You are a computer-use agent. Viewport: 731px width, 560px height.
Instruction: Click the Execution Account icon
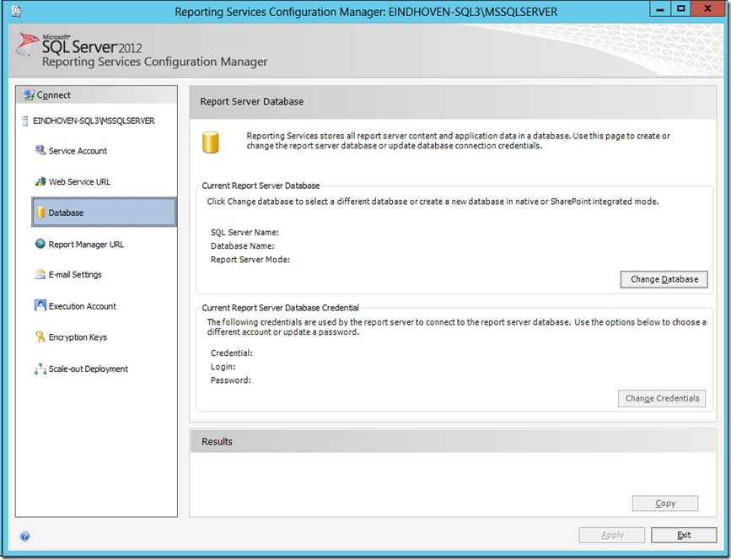[40, 305]
